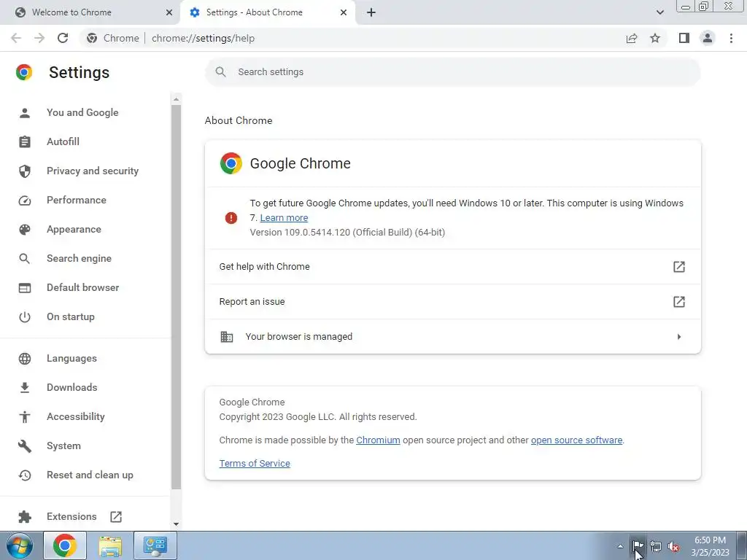
Task: Click the managed-browser building icon
Action: pyautogui.click(x=227, y=337)
